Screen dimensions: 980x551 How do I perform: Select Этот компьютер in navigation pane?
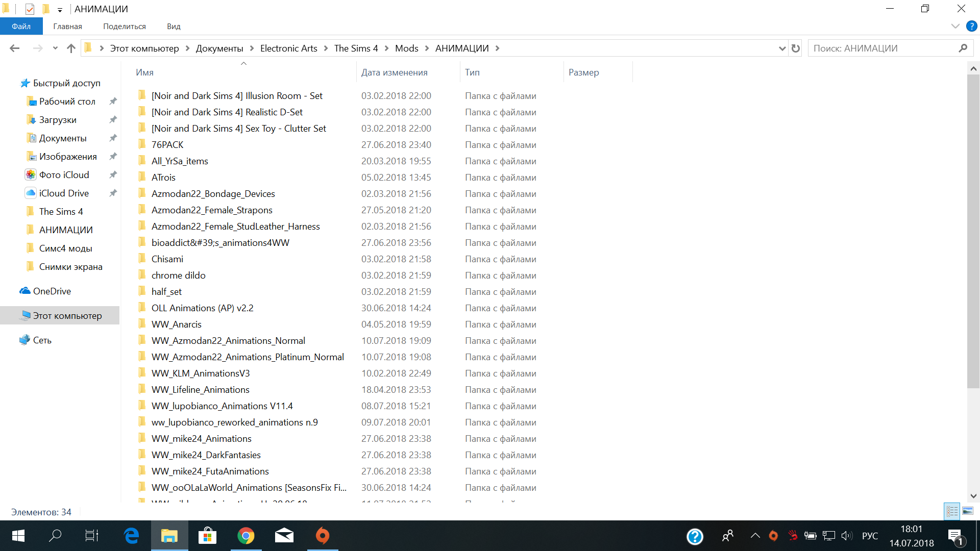coord(60,315)
